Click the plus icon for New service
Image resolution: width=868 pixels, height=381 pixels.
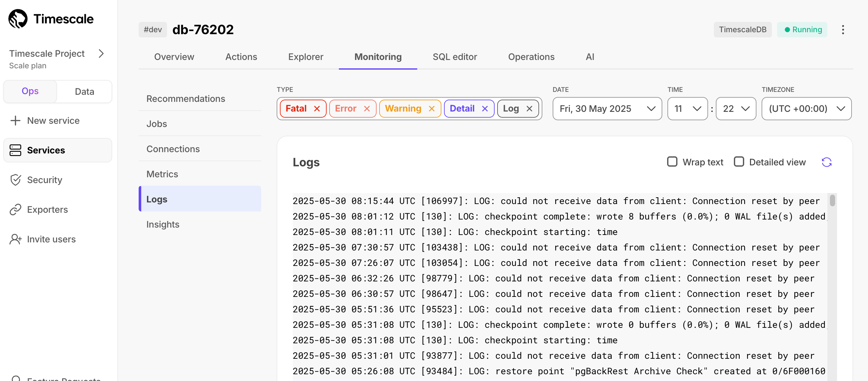(15, 121)
